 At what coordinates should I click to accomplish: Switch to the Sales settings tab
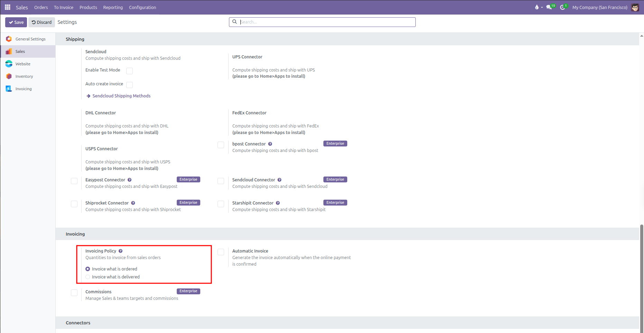[28, 51]
